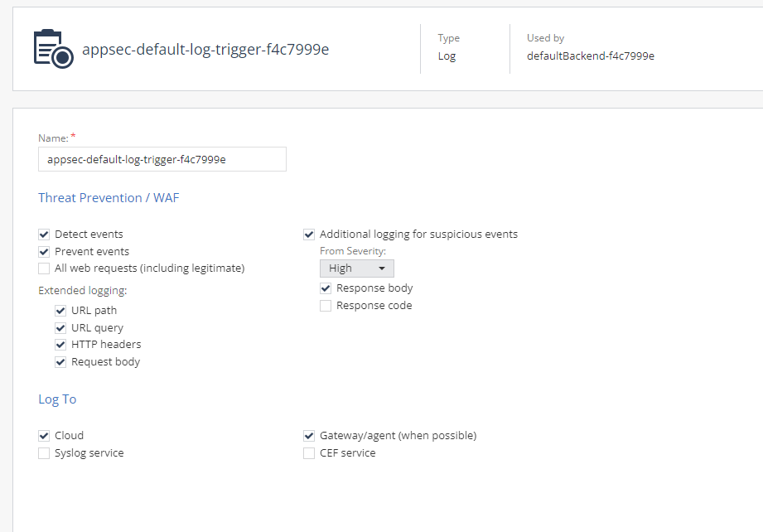Toggle the URL path checkbox
The image size is (763, 532).
click(x=60, y=311)
